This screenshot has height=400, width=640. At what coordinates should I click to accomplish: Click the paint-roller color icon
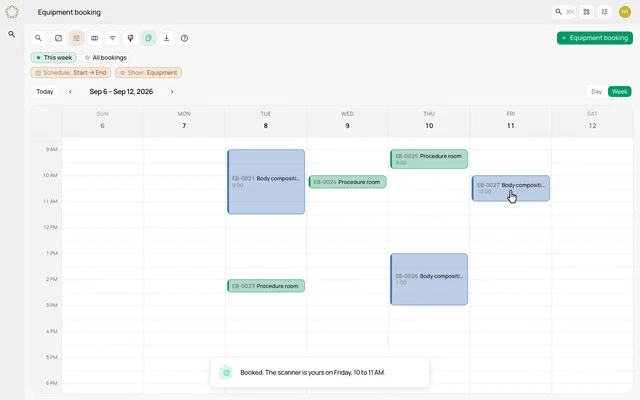coord(131,38)
